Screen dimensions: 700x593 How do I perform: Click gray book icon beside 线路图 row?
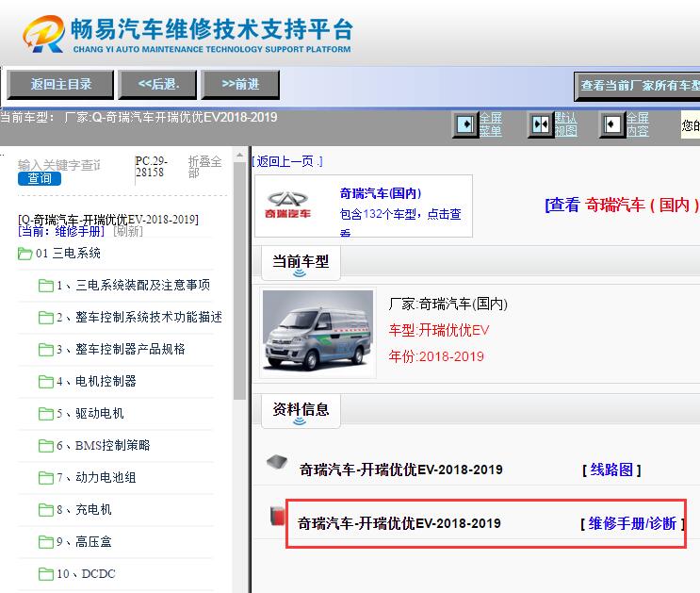[x=277, y=462]
